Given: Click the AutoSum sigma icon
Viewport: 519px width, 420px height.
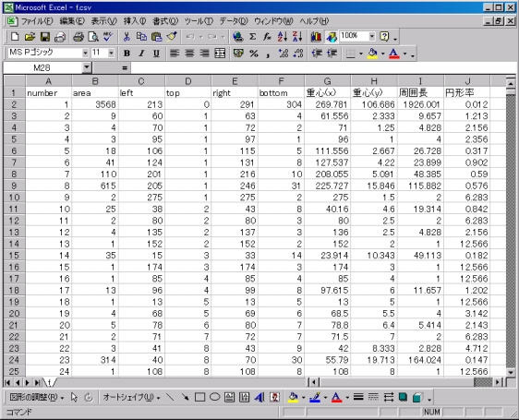Looking at the screenshot, I should [252, 37].
